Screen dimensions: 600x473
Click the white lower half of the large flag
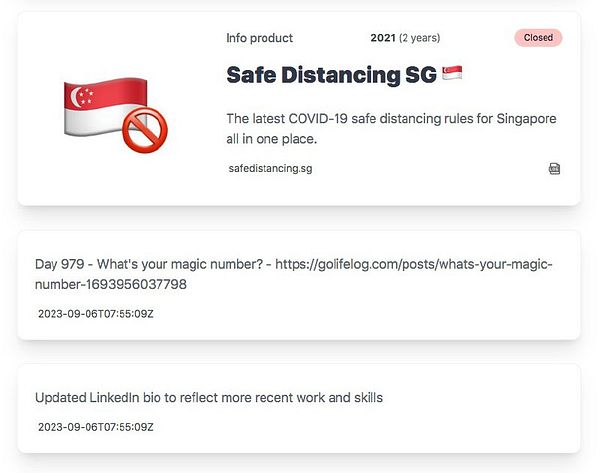(94, 121)
